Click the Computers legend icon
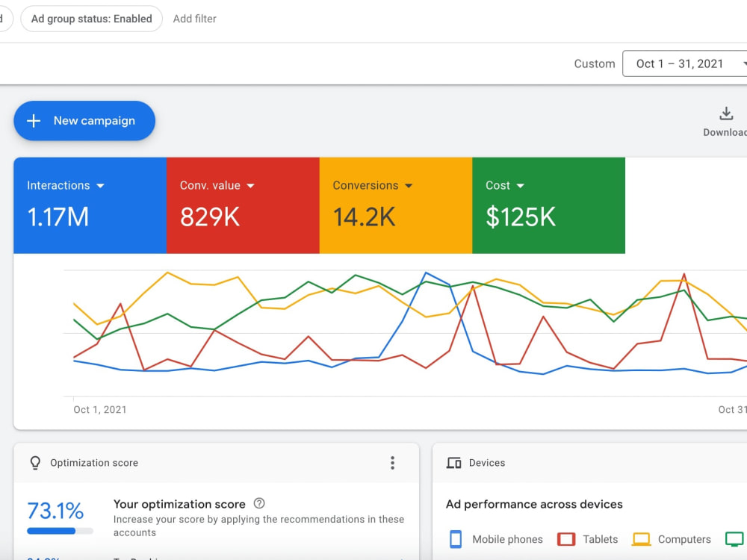Viewport: 747px width, 560px height. pos(641,539)
